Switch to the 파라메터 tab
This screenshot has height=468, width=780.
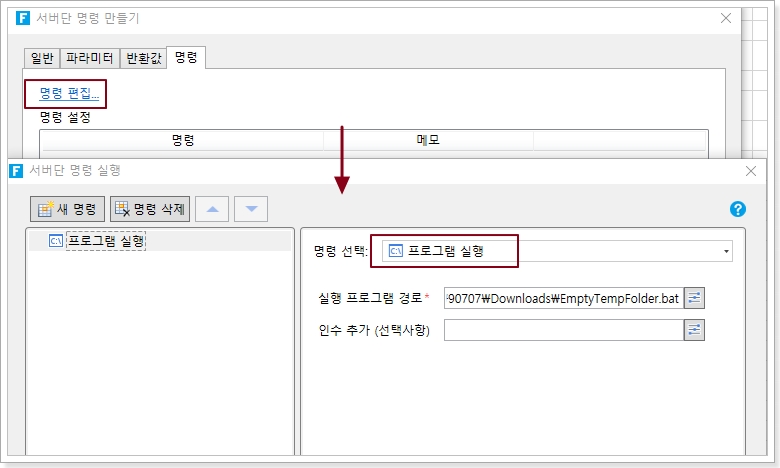tap(91, 58)
